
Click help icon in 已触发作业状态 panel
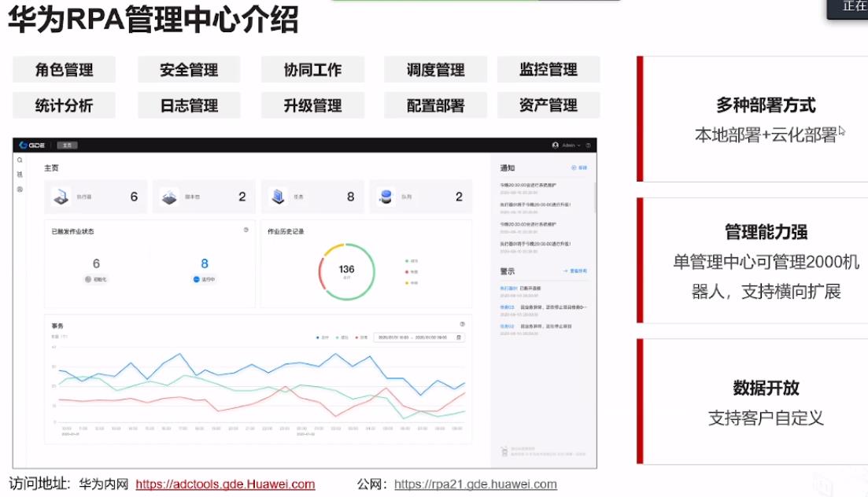(x=246, y=230)
